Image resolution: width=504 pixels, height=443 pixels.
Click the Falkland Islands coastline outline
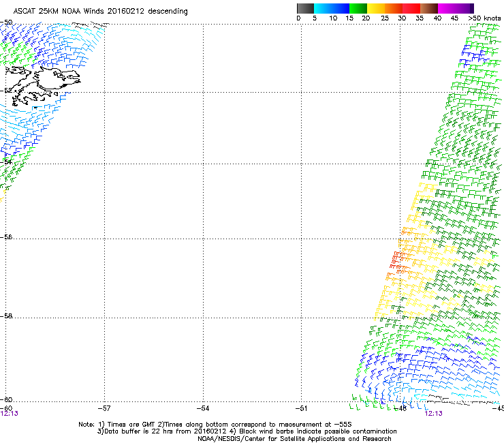click(x=43, y=85)
